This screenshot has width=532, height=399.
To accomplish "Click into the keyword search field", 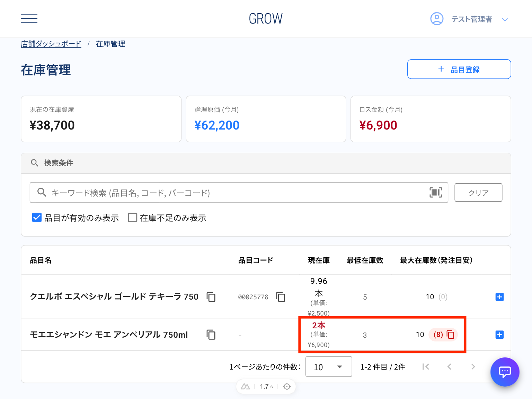I will pos(236,193).
